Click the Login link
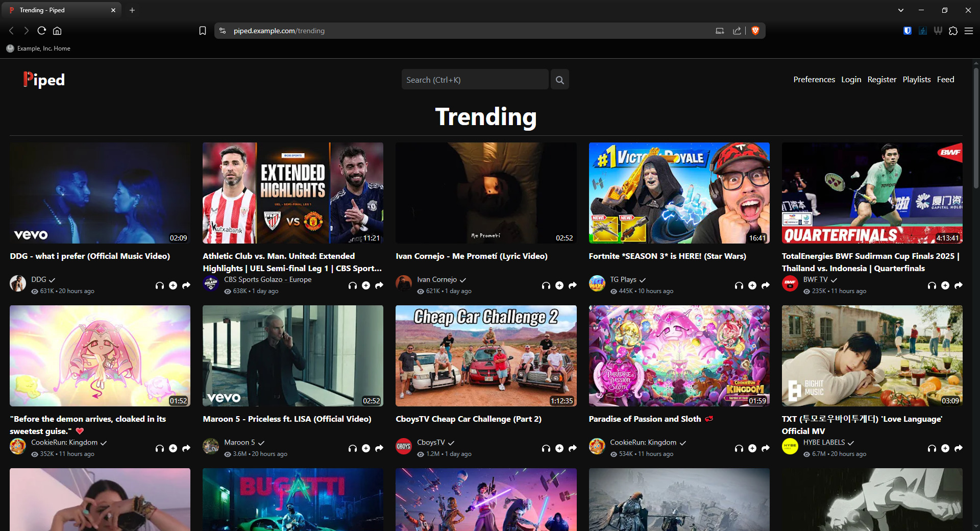The width and height of the screenshot is (980, 531). [x=851, y=80]
